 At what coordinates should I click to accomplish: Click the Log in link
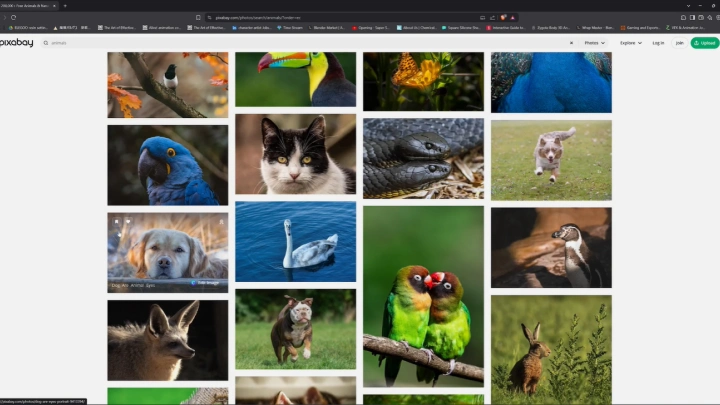click(x=658, y=43)
